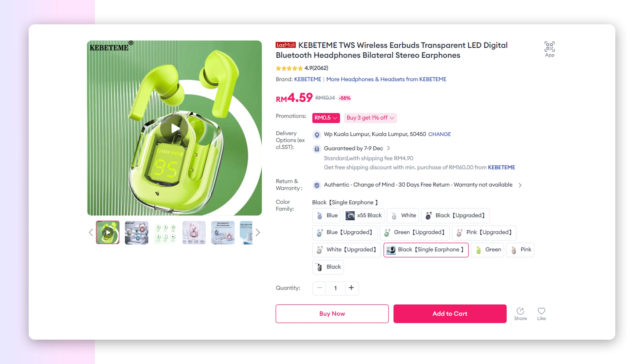The width and height of the screenshot is (644, 364).
Task: Play the product video
Action: pos(175,128)
